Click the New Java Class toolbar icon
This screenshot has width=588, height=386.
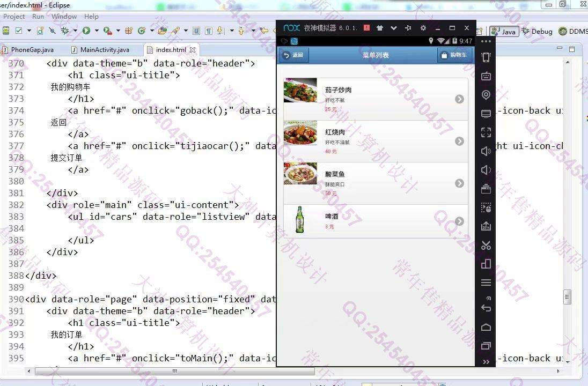[142, 31]
